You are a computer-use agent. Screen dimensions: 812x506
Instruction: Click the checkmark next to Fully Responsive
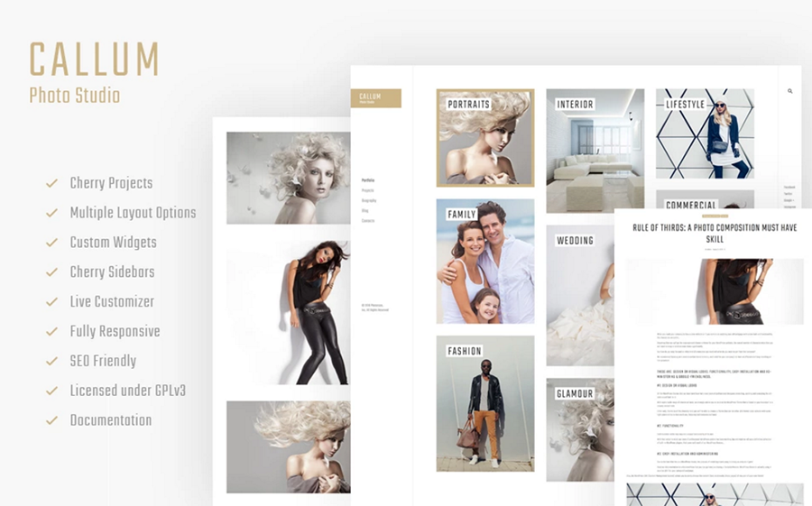(x=52, y=332)
